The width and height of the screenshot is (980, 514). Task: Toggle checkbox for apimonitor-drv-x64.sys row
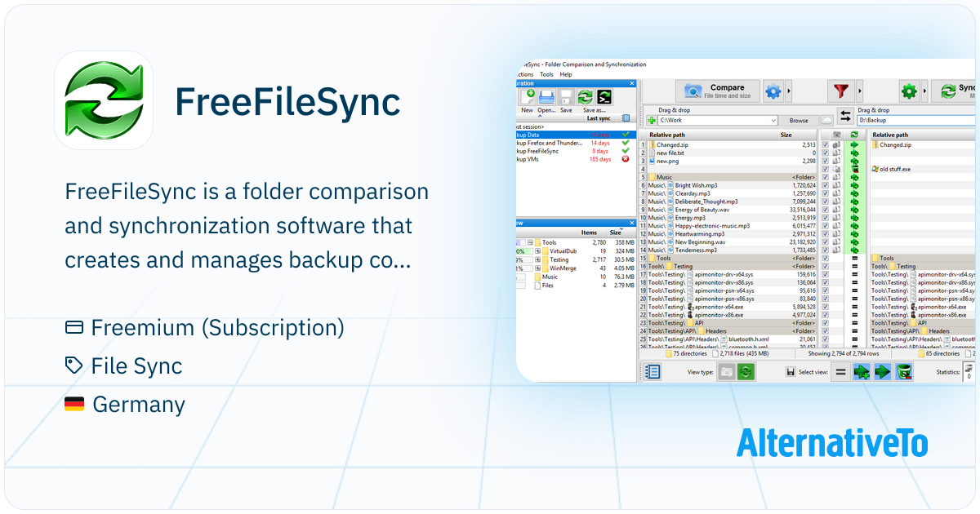(x=826, y=274)
